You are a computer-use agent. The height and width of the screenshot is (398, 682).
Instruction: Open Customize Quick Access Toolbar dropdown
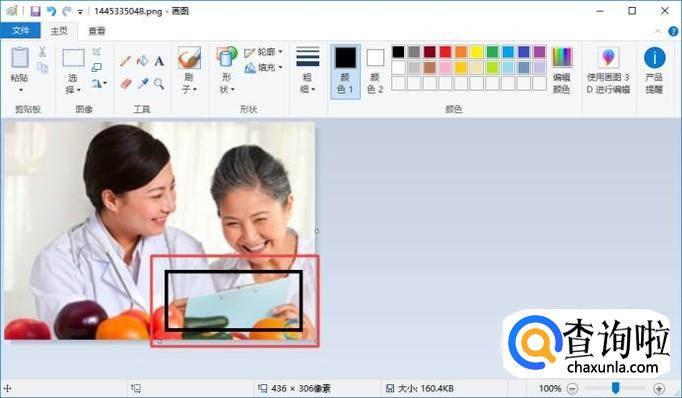[x=80, y=12]
